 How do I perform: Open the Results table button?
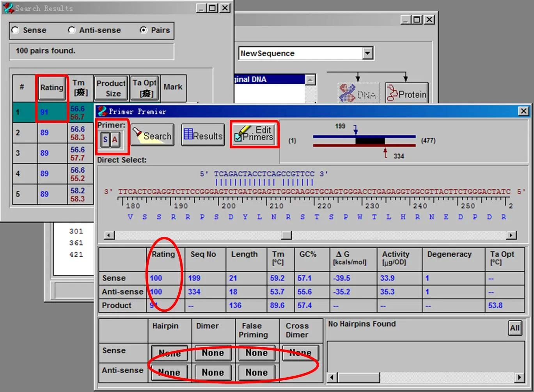[203, 135]
